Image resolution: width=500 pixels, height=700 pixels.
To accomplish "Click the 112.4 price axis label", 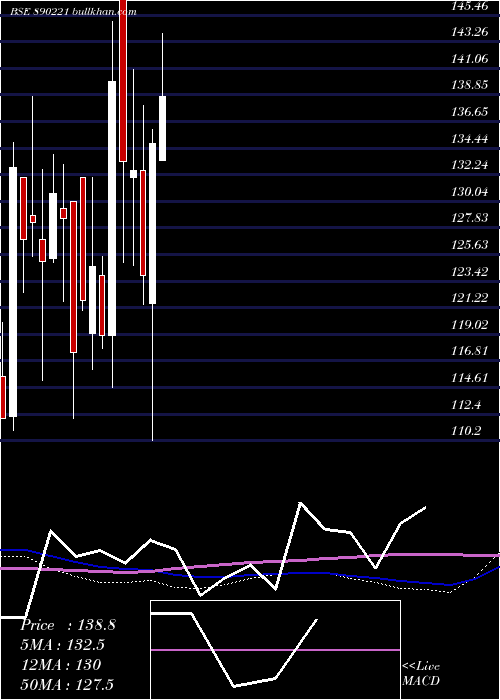I will [x=467, y=405].
